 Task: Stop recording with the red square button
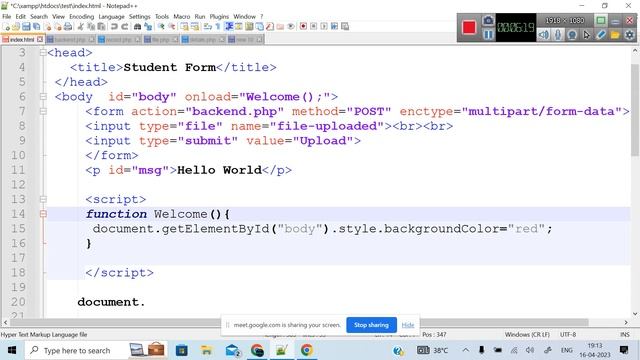click(469, 27)
